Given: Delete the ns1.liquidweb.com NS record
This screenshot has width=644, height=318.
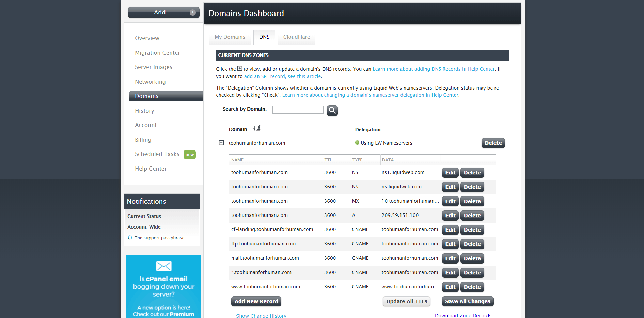Looking at the screenshot, I should 472,173.
